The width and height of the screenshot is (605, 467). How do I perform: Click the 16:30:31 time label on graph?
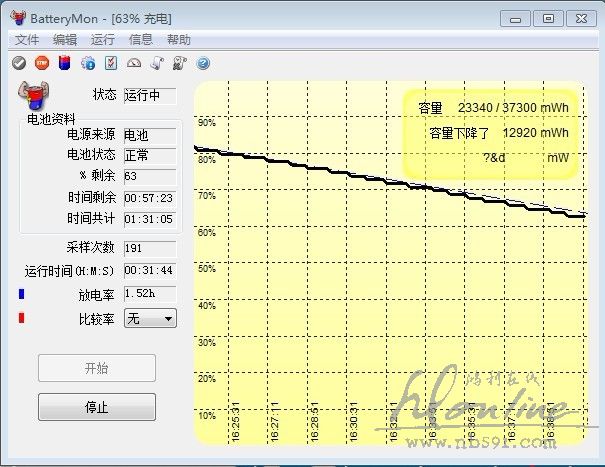point(353,421)
